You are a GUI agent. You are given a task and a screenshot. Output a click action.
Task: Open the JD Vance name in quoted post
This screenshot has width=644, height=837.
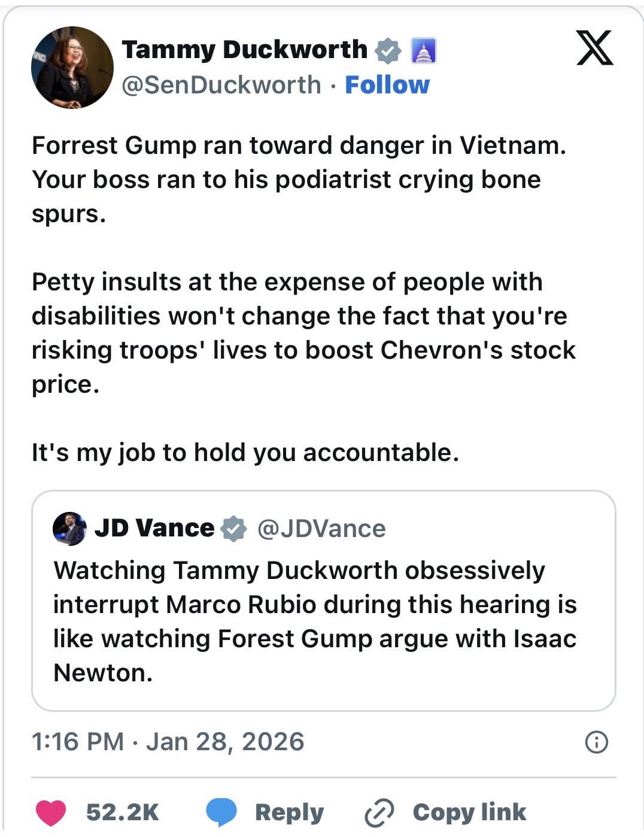coord(154,528)
